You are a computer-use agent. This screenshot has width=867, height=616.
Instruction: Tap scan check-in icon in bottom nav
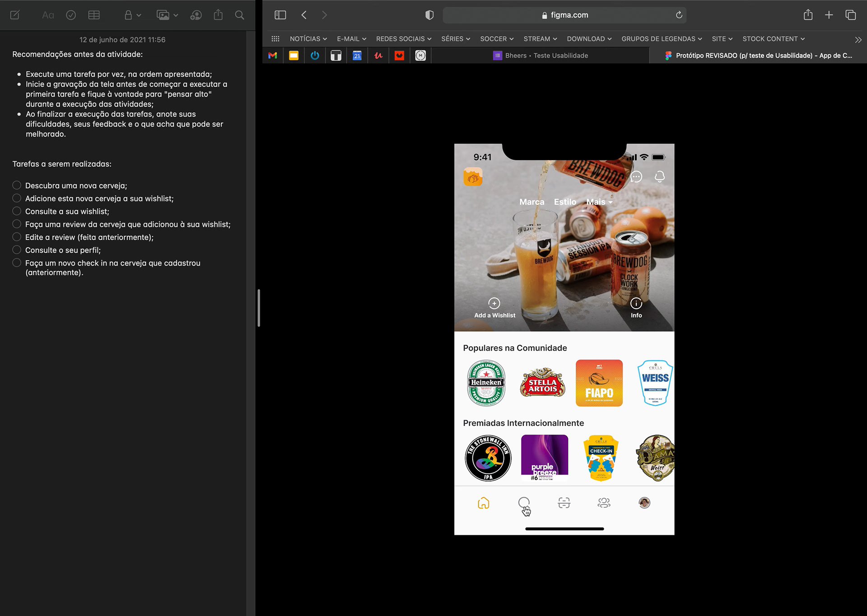click(x=564, y=503)
